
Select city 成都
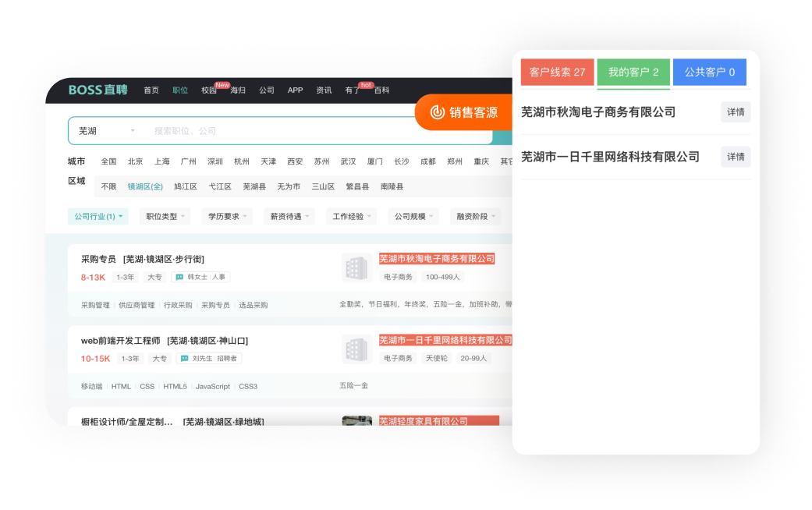428,161
